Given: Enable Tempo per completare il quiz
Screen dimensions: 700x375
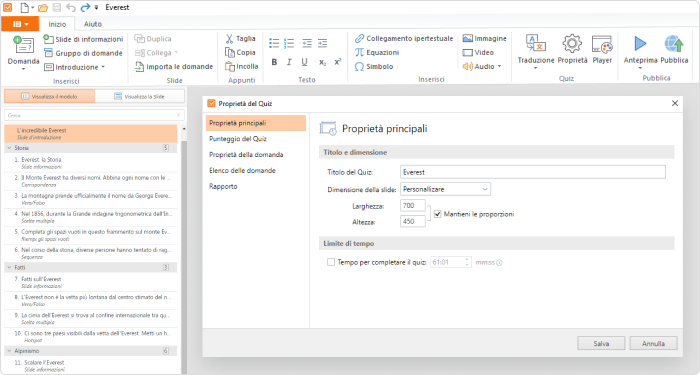Looking at the screenshot, I should tap(331, 262).
